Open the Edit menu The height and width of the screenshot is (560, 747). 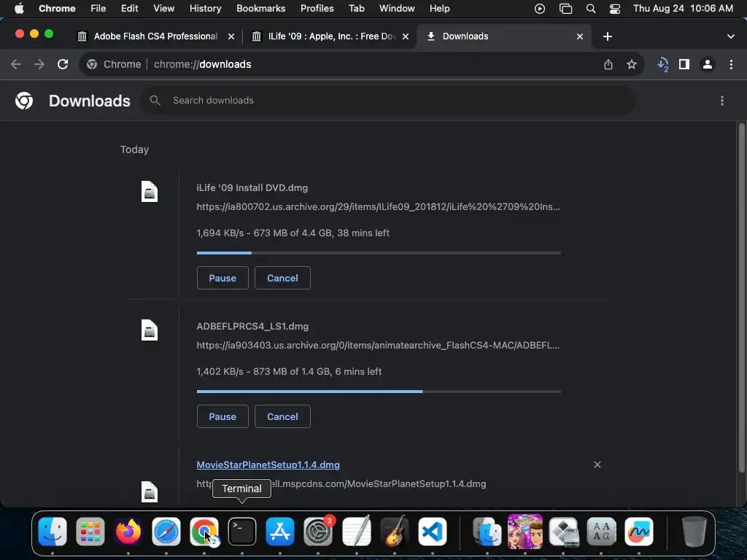[x=129, y=9]
